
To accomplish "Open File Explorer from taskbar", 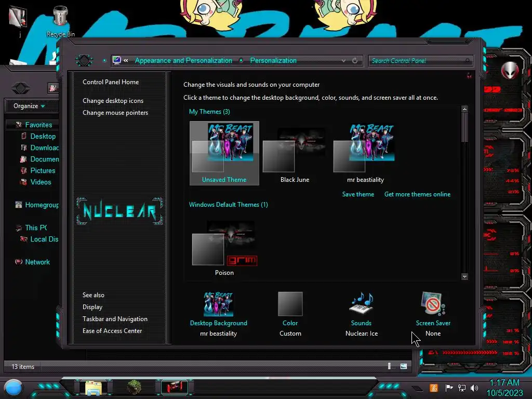I will tap(94, 388).
